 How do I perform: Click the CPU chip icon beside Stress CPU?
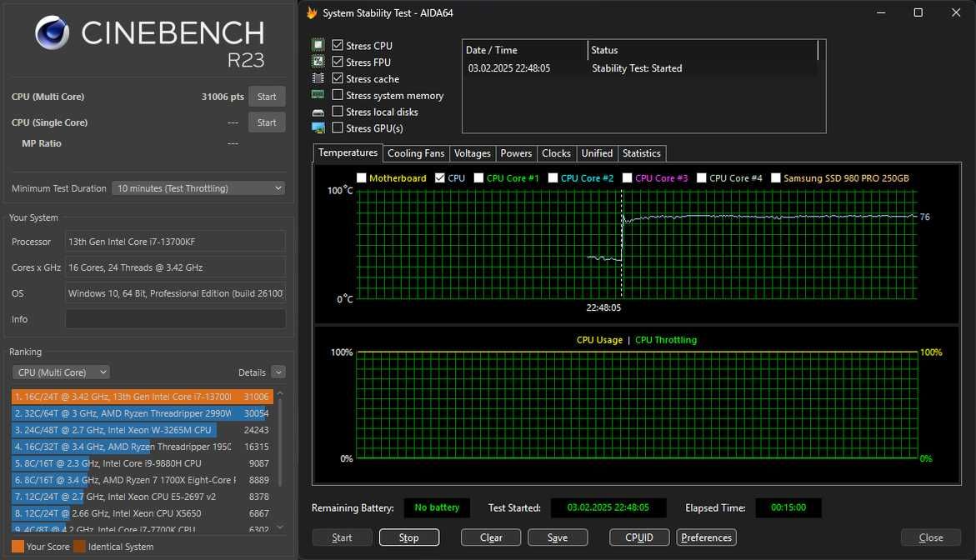click(x=318, y=45)
